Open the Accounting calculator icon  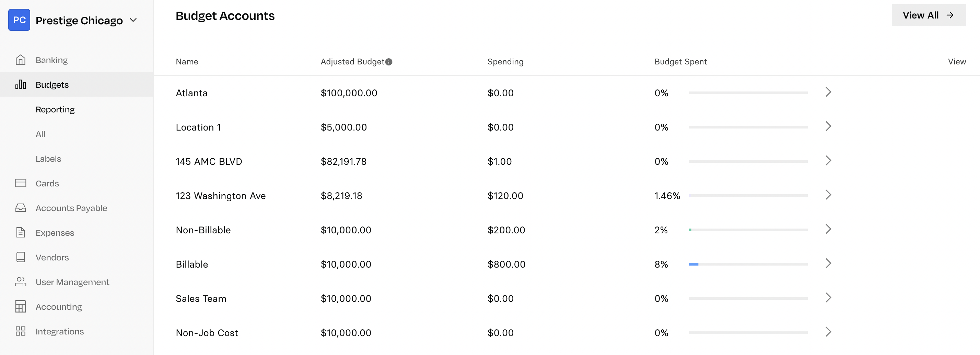(x=21, y=307)
